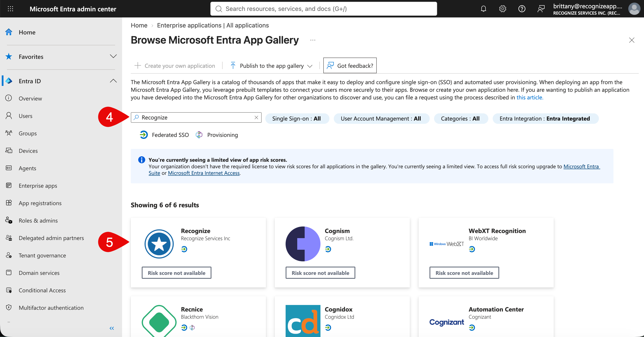The width and height of the screenshot is (644, 337).
Task: Open the Entra Integration filter
Action: click(x=545, y=119)
